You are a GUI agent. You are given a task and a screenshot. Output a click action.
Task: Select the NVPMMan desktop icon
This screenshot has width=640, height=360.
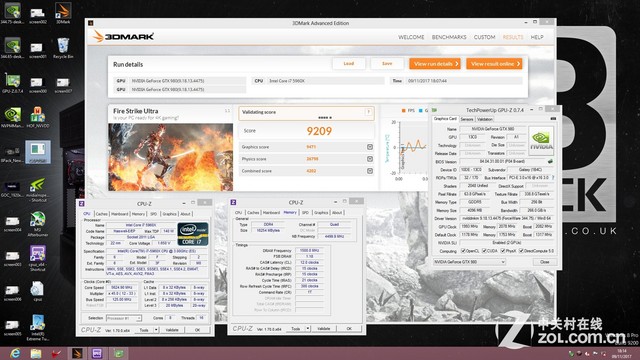coord(12,116)
